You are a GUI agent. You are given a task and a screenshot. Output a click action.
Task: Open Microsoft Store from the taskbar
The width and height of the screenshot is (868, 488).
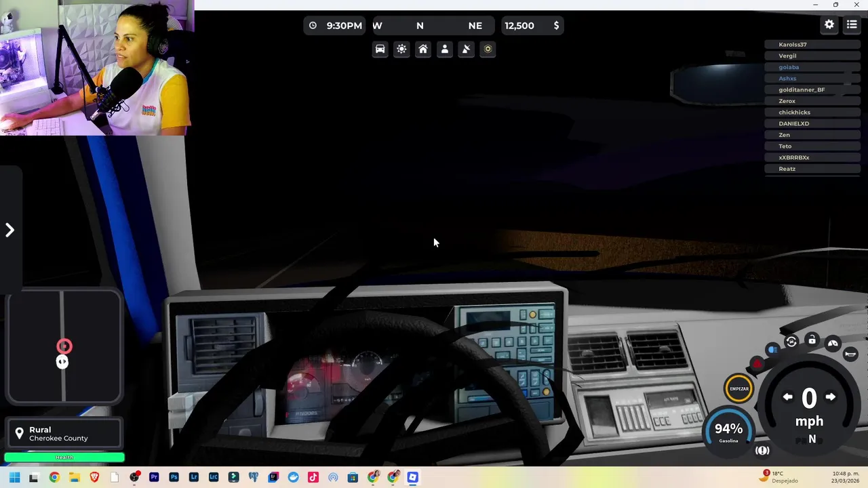[353, 477]
